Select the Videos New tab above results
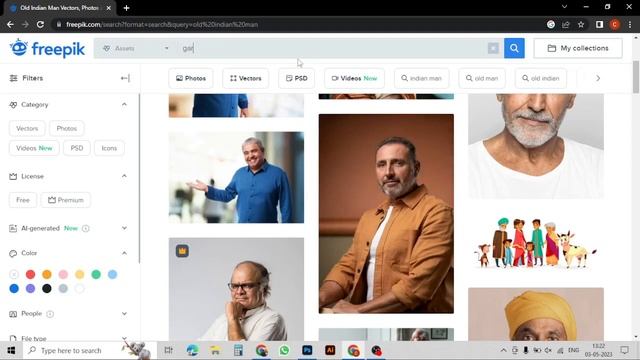Viewport: 640px width, 360px height. pyautogui.click(x=354, y=78)
